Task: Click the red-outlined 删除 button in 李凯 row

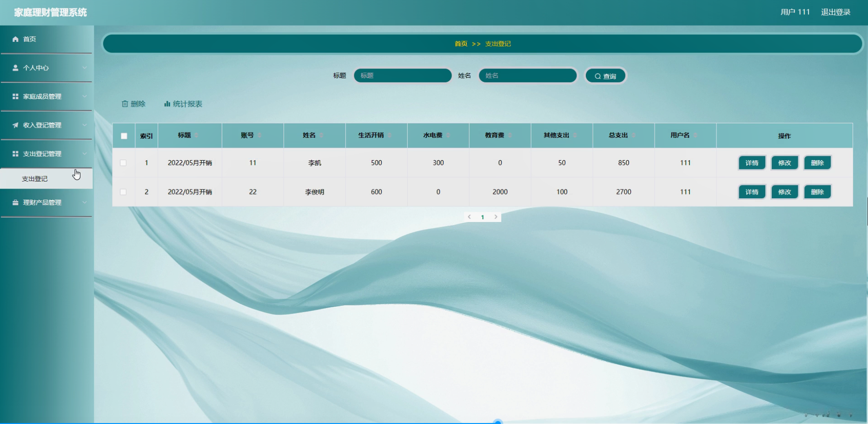Action: point(817,163)
